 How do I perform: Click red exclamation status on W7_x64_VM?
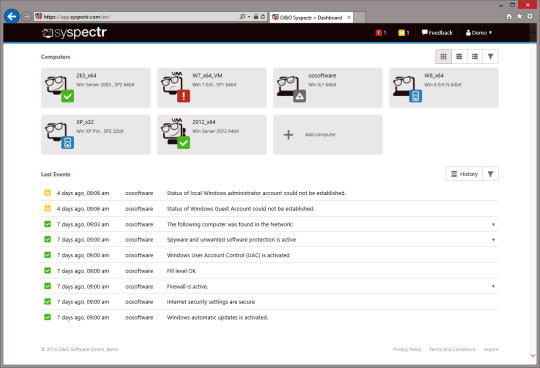[184, 96]
